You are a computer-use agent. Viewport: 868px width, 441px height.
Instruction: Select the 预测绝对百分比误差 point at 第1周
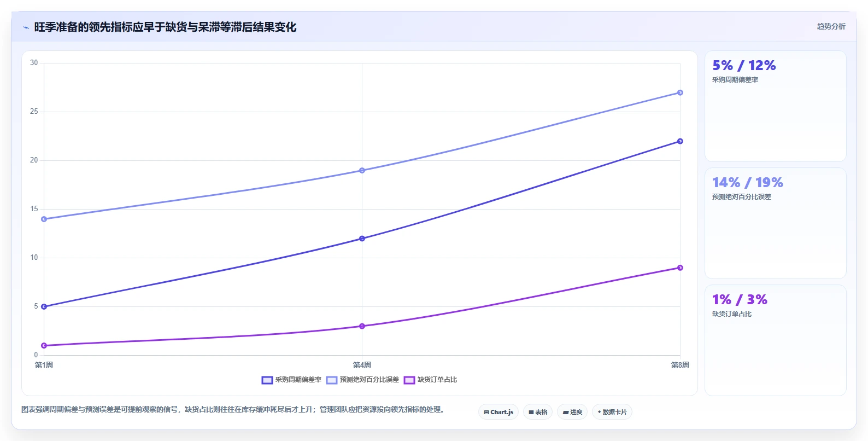(x=44, y=219)
